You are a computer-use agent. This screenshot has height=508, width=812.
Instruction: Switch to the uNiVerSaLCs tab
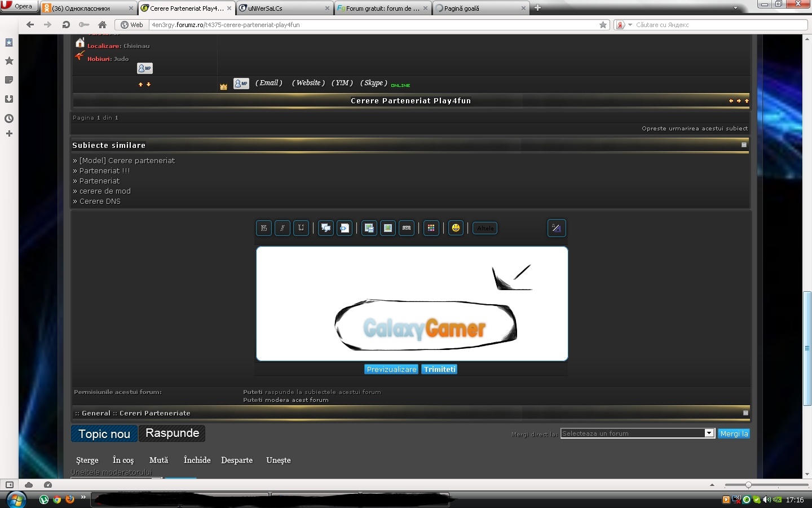point(284,8)
